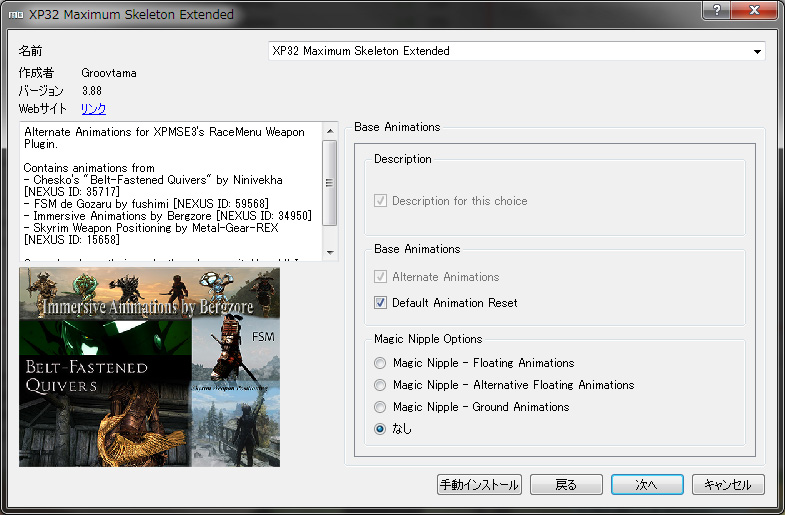
Task: Click the 次へ next button
Action: point(647,484)
